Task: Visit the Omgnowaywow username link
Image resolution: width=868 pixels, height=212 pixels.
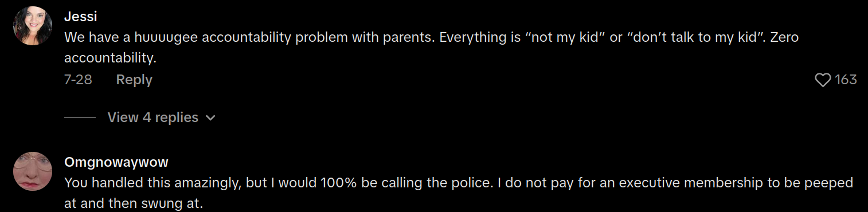Action: click(116, 162)
